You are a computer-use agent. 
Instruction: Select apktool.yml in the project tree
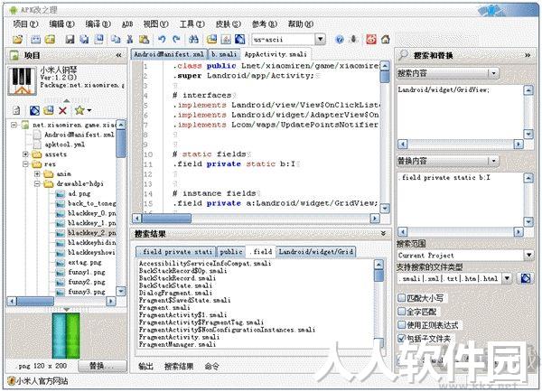(65, 145)
